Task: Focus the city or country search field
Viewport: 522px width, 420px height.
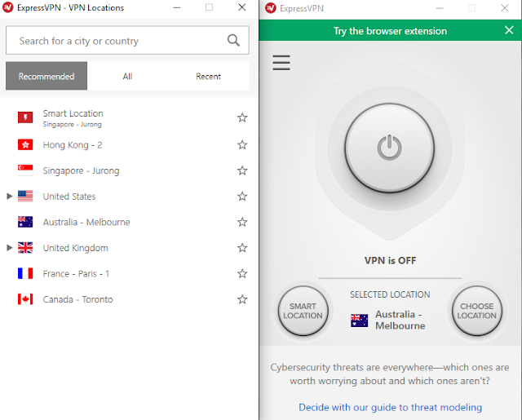Action: click(x=127, y=40)
